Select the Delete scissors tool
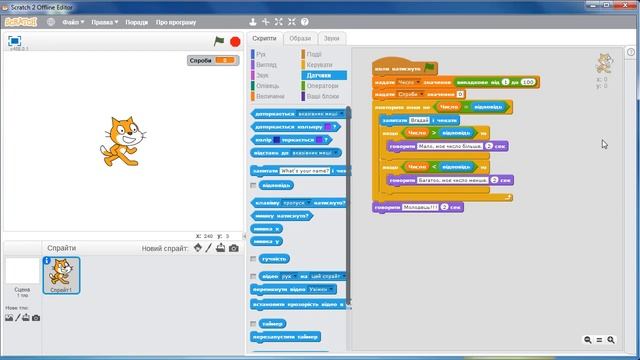 (x=266, y=22)
